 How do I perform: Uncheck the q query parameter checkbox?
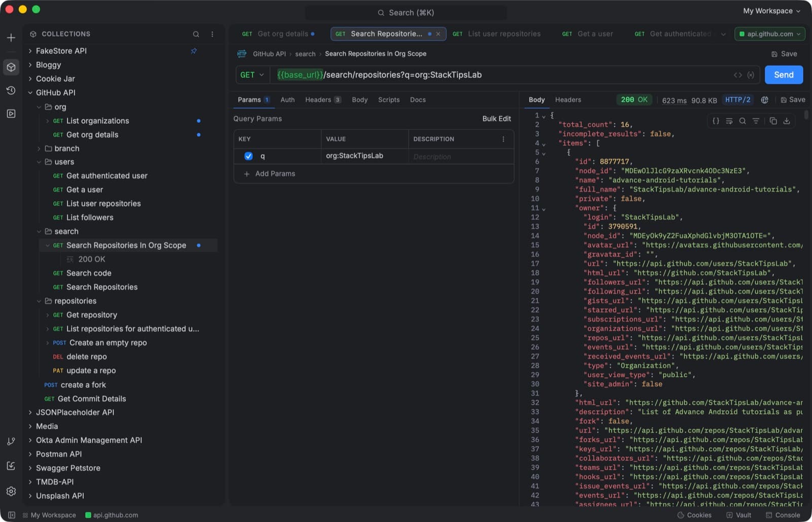click(248, 156)
